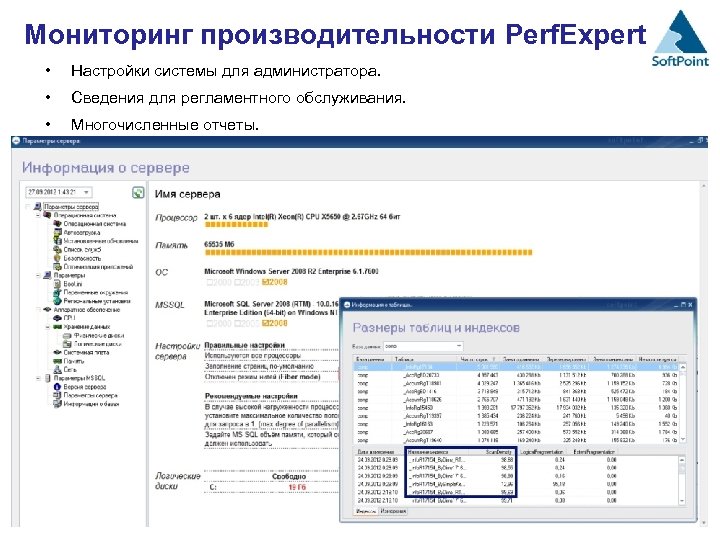
Task: Click the Параметры MSSQL server icon
Action: (x=47, y=378)
